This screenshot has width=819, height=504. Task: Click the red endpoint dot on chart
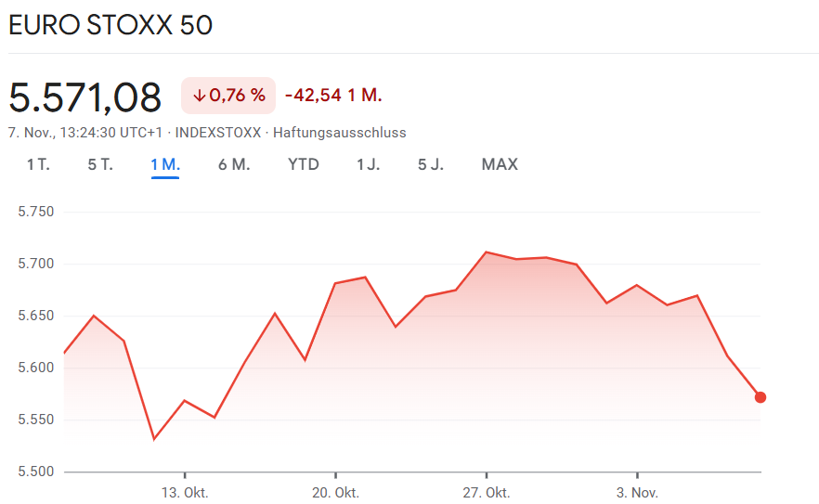(760, 397)
